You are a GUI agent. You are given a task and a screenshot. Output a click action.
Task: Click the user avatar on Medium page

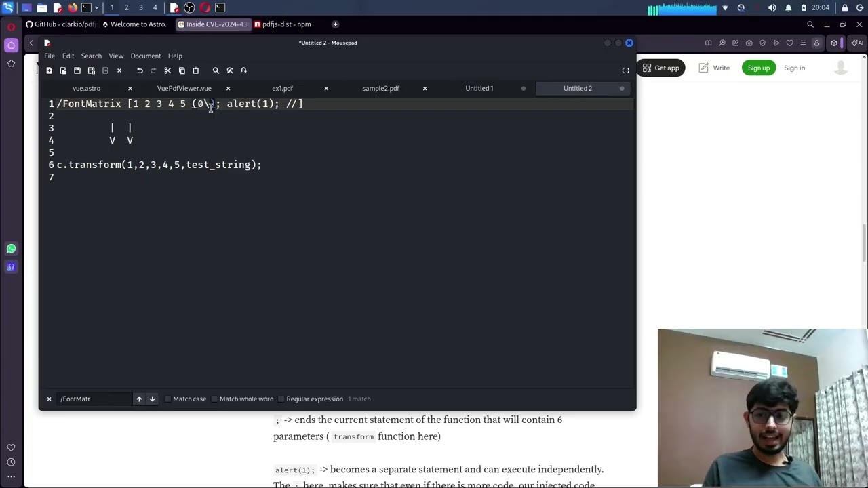[841, 68]
